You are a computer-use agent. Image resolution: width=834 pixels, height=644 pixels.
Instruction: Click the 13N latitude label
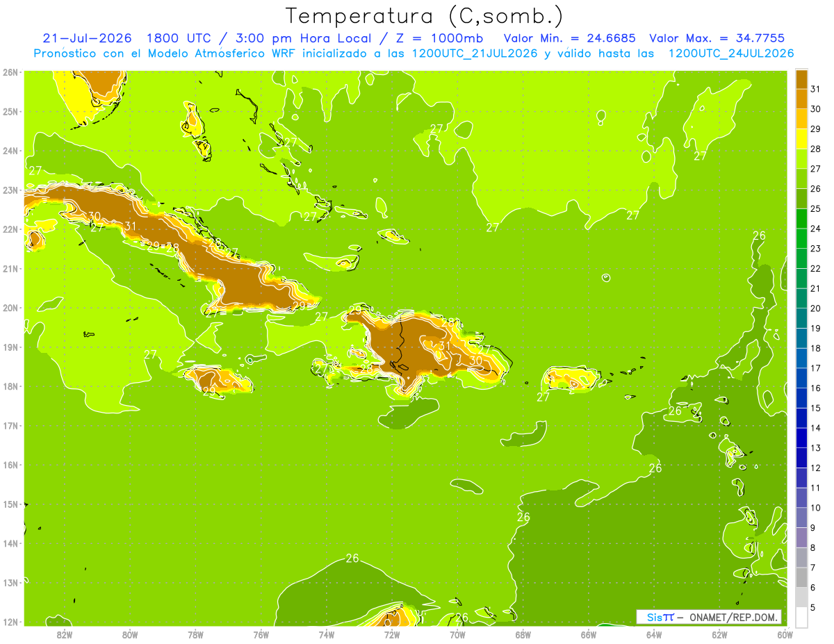10,582
